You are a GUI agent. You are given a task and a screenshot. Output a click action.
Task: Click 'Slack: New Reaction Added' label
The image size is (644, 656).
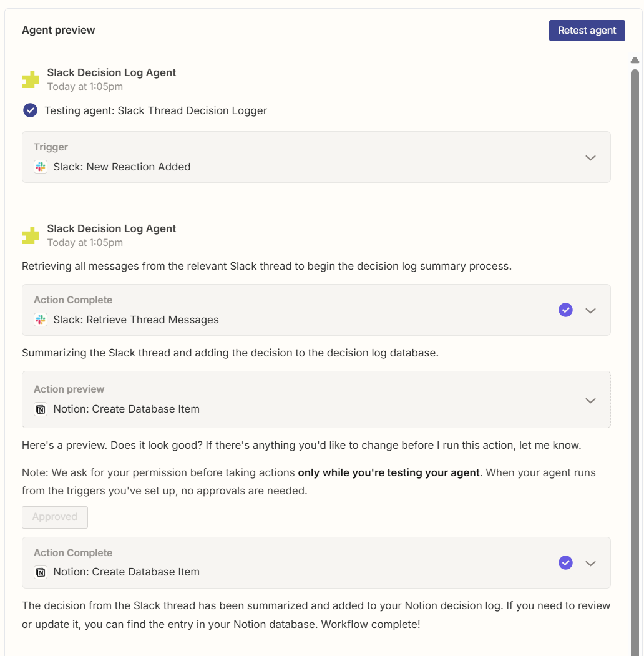coord(122,167)
